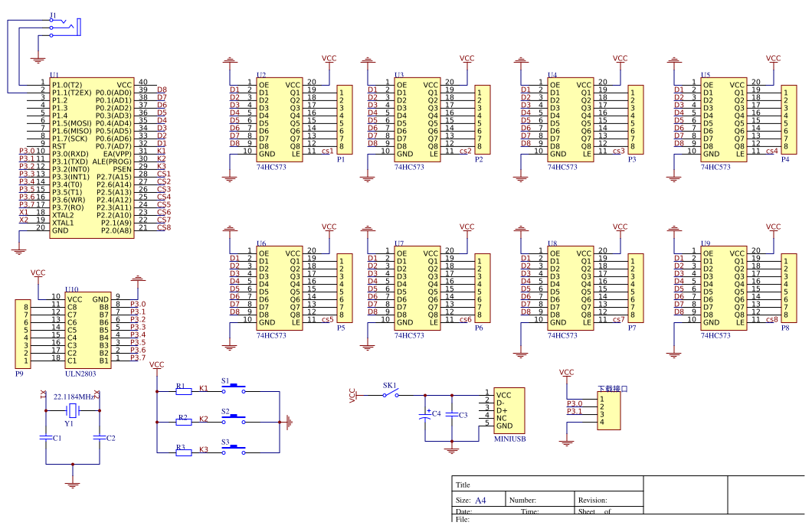Click the X1 net label at U1 pin 18
Image resolution: width=812 pixels, height=532 pixels.
pyautogui.click(x=24, y=212)
